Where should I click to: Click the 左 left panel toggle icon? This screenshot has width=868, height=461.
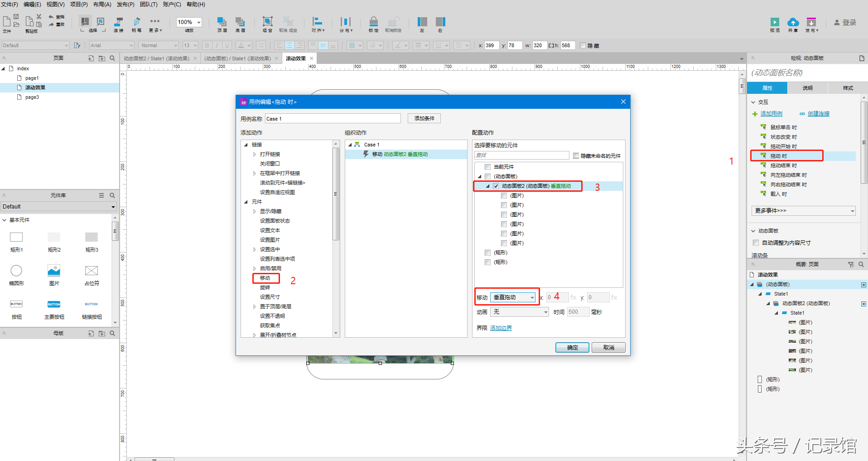[x=422, y=21]
